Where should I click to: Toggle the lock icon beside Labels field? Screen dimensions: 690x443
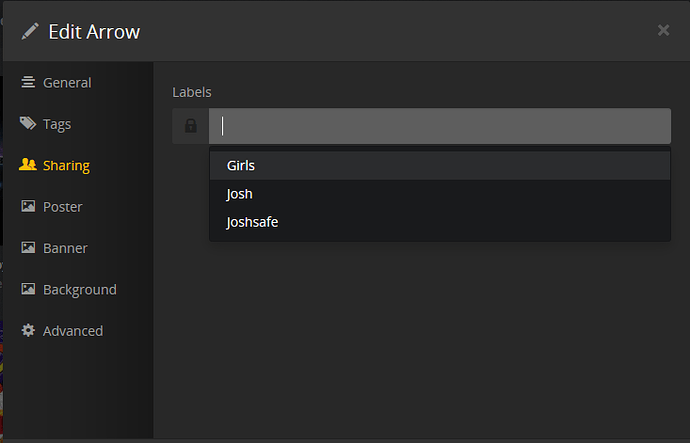pos(190,126)
